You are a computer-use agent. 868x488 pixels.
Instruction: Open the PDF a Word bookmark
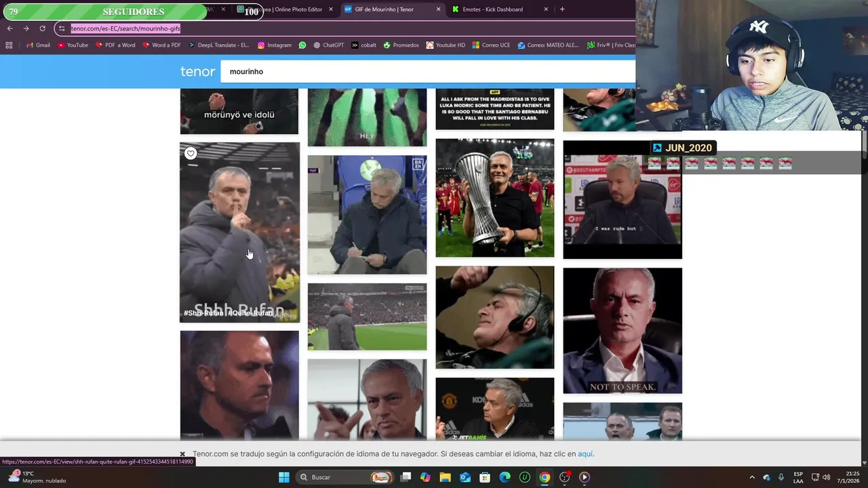click(115, 45)
